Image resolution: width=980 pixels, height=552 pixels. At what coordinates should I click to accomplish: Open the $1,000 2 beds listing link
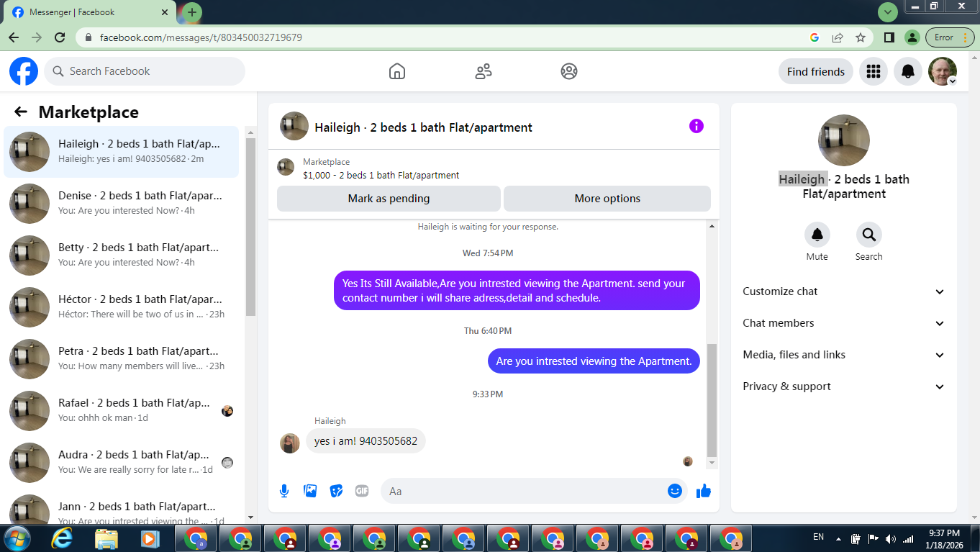pyautogui.click(x=381, y=175)
